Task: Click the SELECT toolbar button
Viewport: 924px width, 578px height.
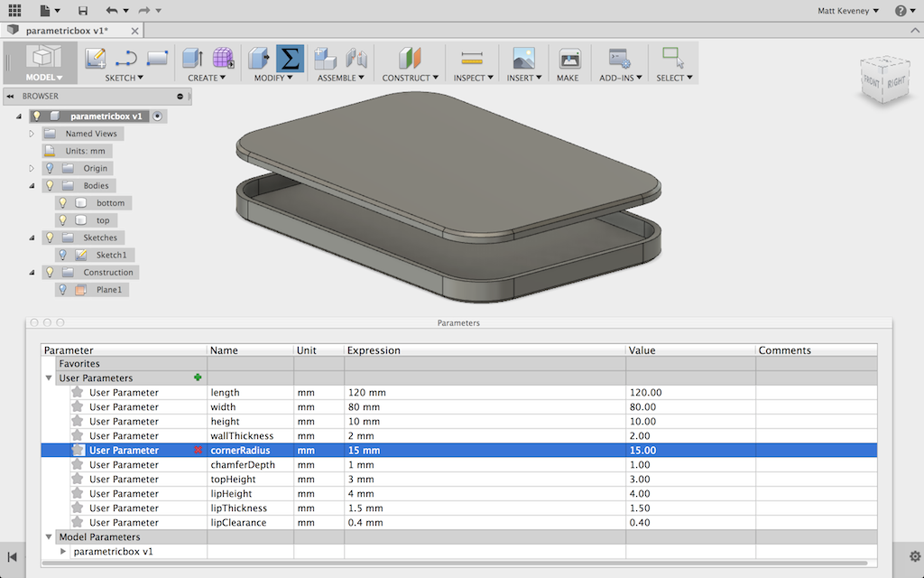Action: point(672,56)
